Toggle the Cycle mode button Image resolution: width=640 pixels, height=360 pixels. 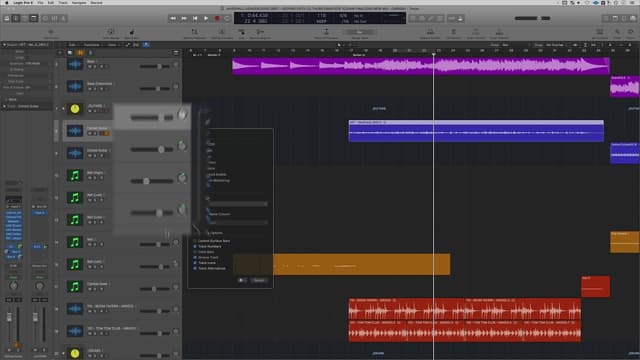tap(227, 18)
